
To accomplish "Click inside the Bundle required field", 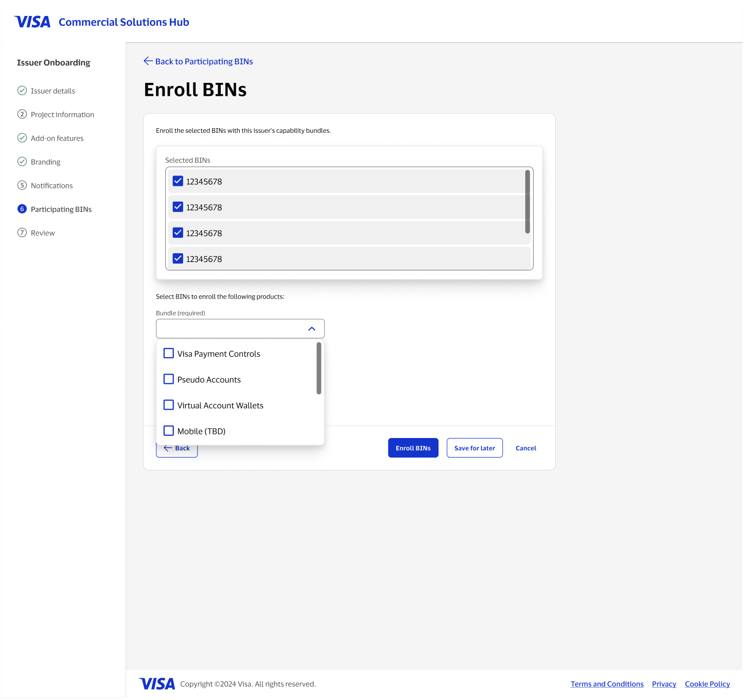I will click(240, 329).
